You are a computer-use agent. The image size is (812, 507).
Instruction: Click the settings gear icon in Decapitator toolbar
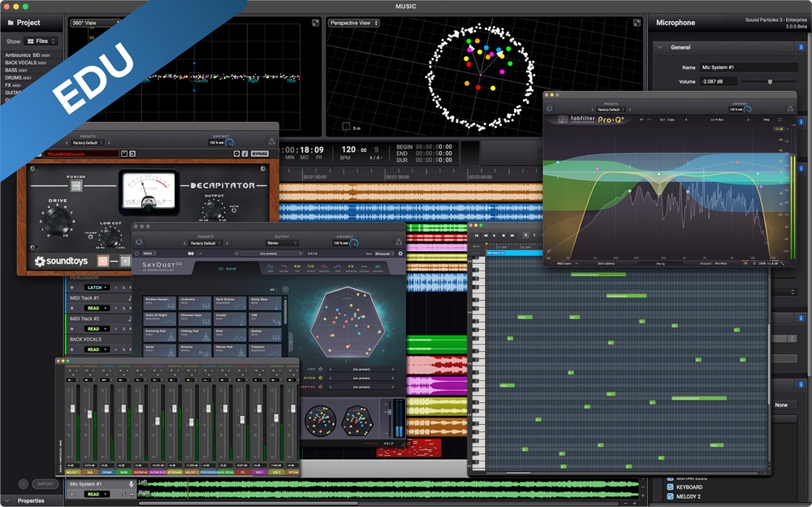tap(236, 154)
